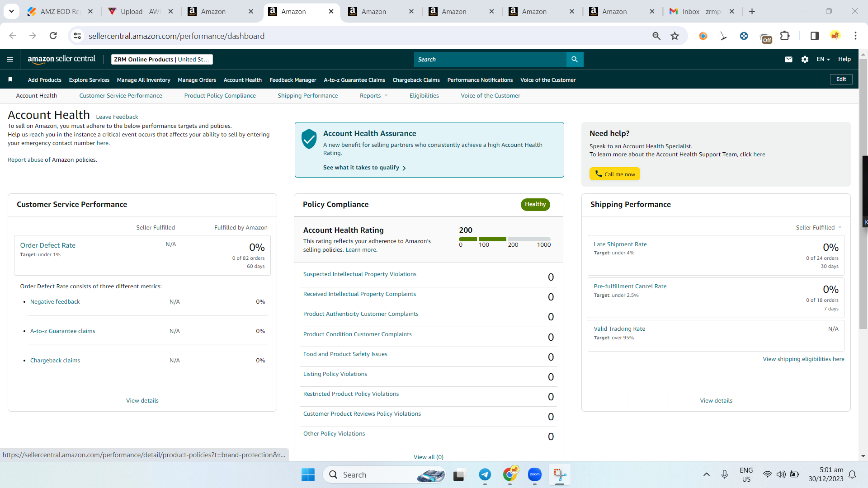The height and width of the screenshot is (488, 868).
Task: Open Product Authenticity Customer Complaints
Action: pyautogui.click(x=360, y=314)
